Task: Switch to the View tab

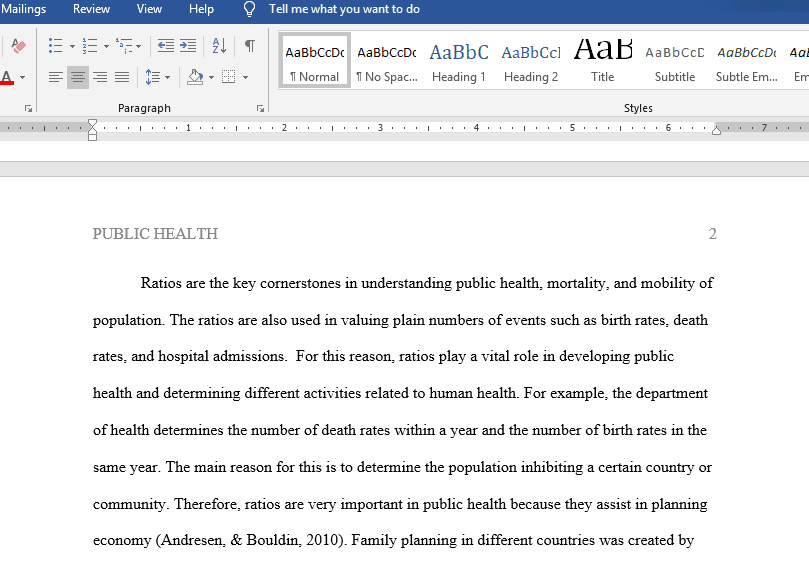Action: point(149,9)
